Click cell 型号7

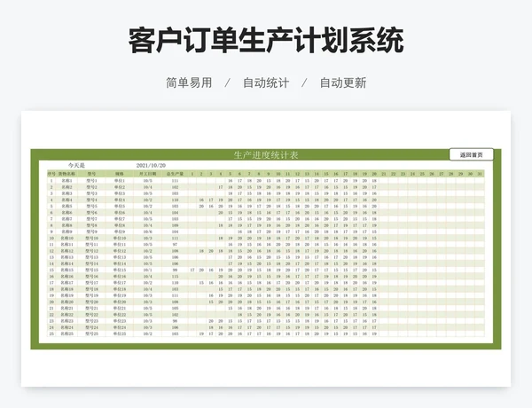91,219
